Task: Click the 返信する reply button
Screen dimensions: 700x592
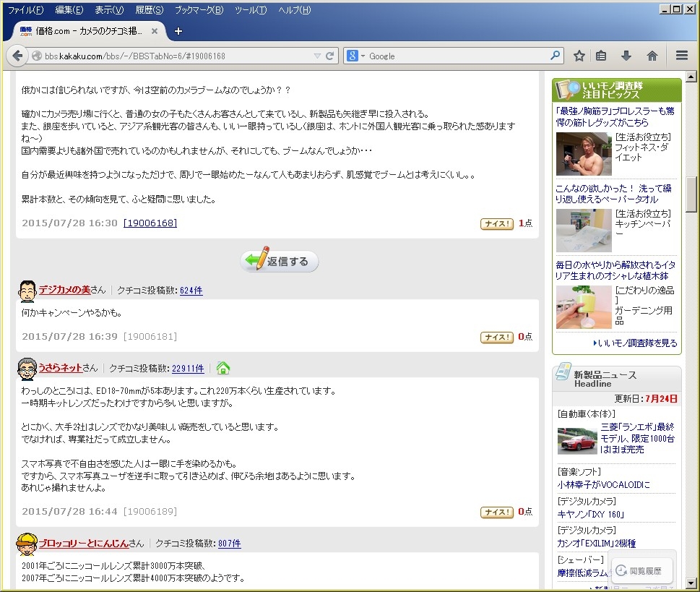Action: click(x=280, y=261)
